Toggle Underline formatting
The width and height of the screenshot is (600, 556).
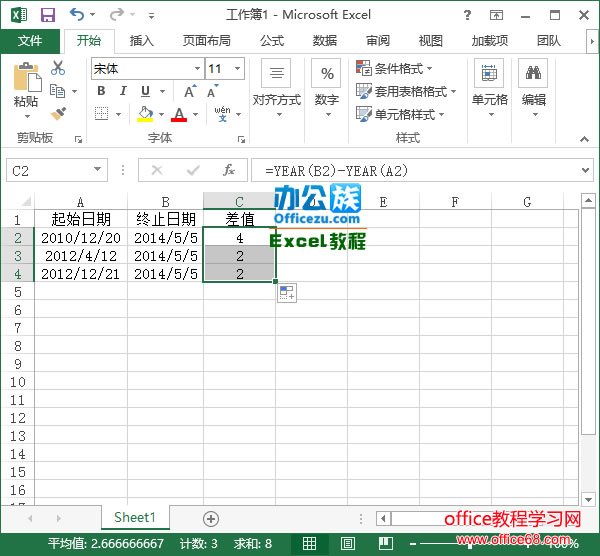145,91
